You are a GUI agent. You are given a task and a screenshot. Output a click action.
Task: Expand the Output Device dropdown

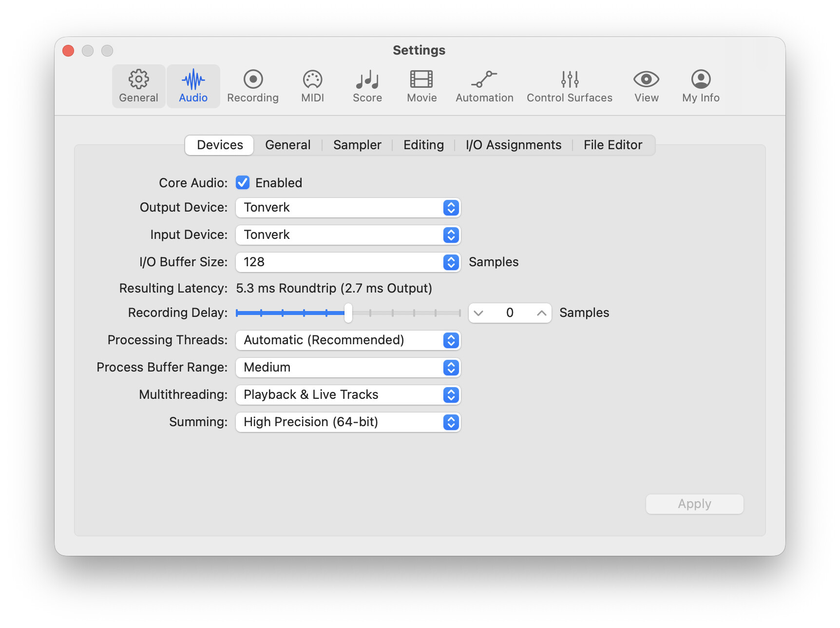(348, 208)
